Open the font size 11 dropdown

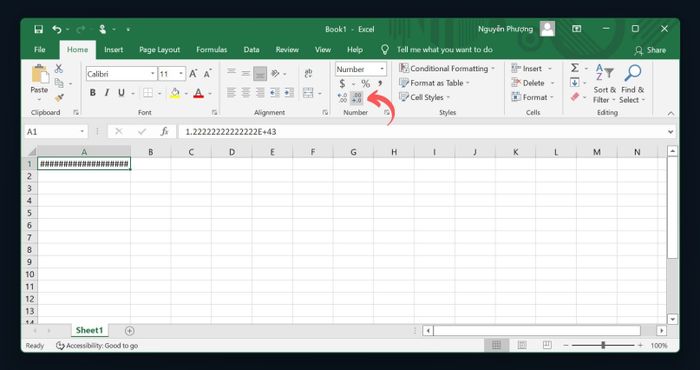(181, 74)
